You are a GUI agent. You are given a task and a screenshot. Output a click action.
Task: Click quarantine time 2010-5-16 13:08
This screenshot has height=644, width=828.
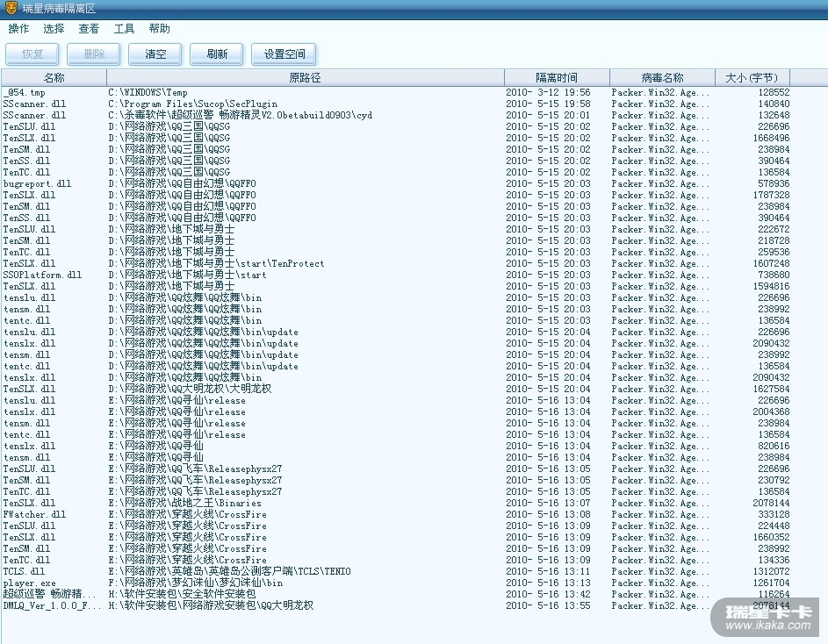(548, 514)
